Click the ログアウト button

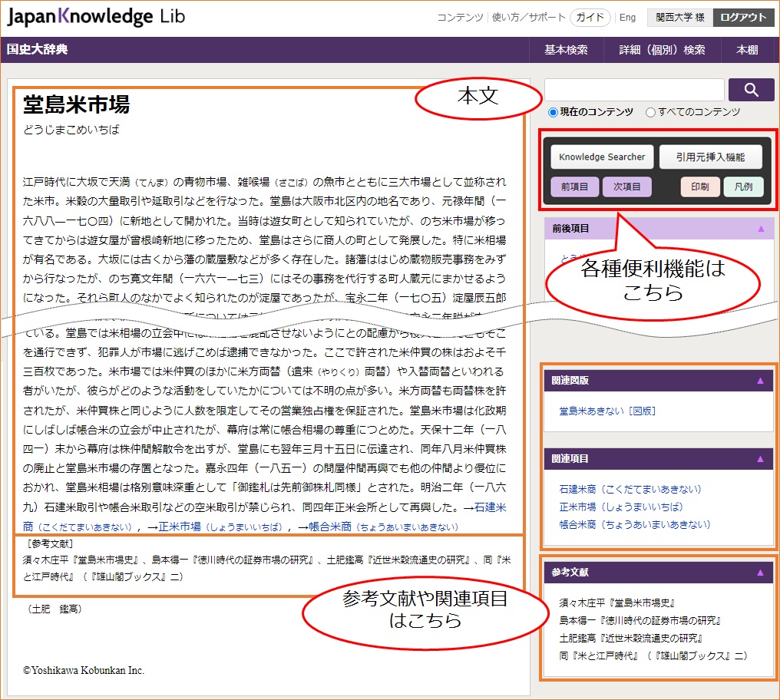point(743,18)
